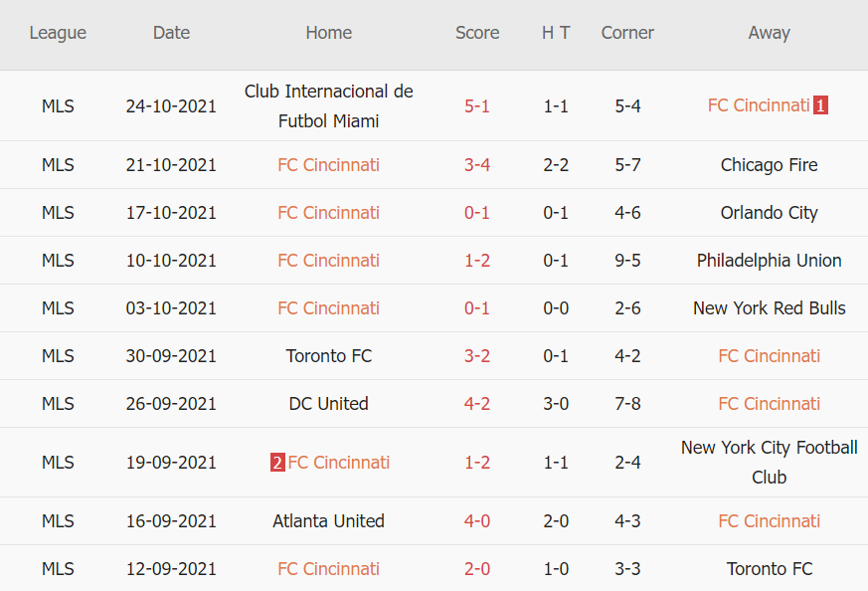Viewport: 868px width, 591px height.
Task: Select the 3-0 half-time score
Action: tap(556, 404)
